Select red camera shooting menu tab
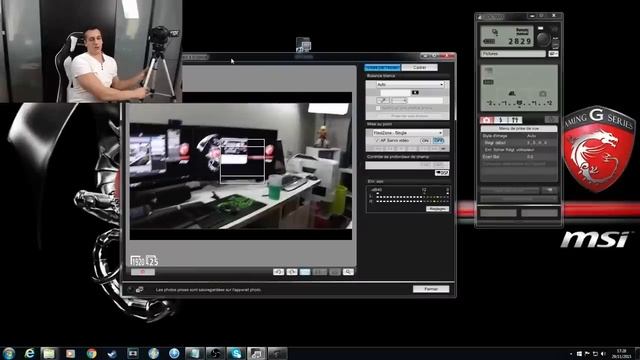640x360 pixels. pos(487,120)
